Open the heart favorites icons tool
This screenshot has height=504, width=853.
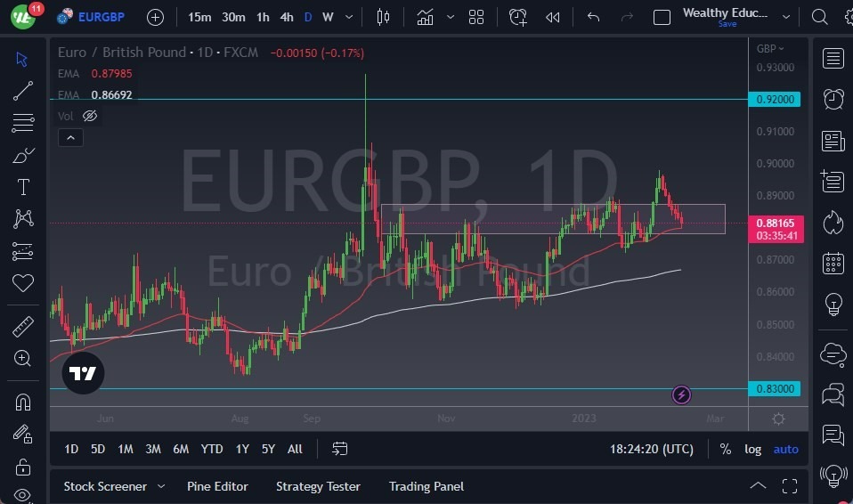[x=23, y=283]
